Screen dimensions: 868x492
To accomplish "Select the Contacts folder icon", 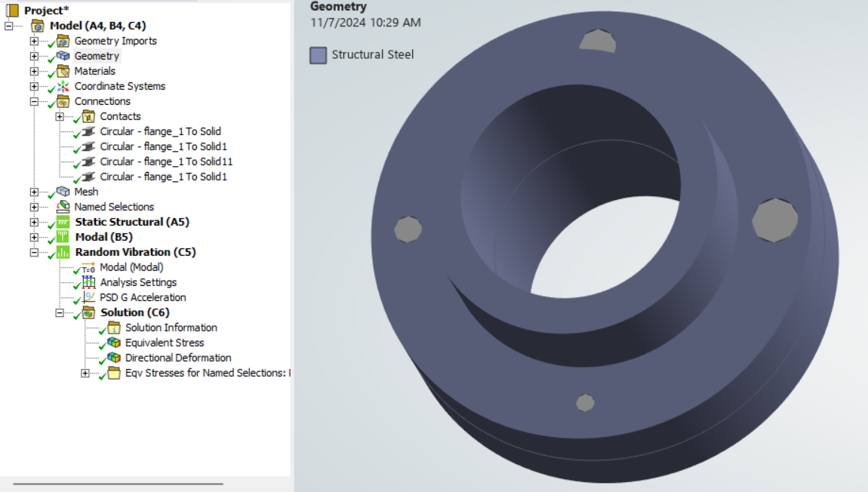I will pos(89,116).
